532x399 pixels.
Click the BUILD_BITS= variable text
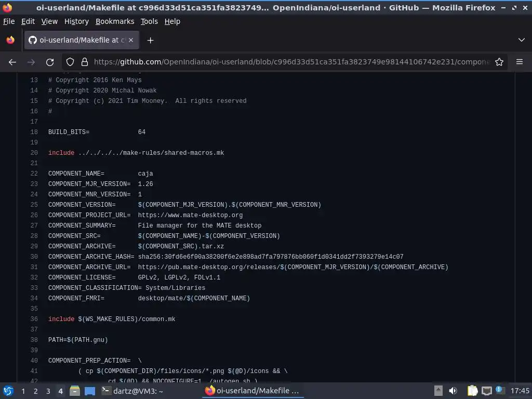coord(69,132)
